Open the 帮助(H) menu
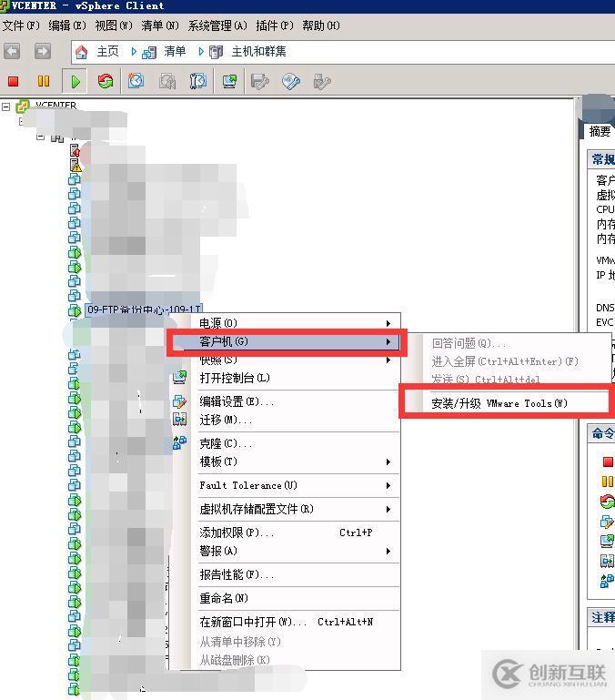The width and height of the screenshot is (615, 700). (x=321, y=25)
